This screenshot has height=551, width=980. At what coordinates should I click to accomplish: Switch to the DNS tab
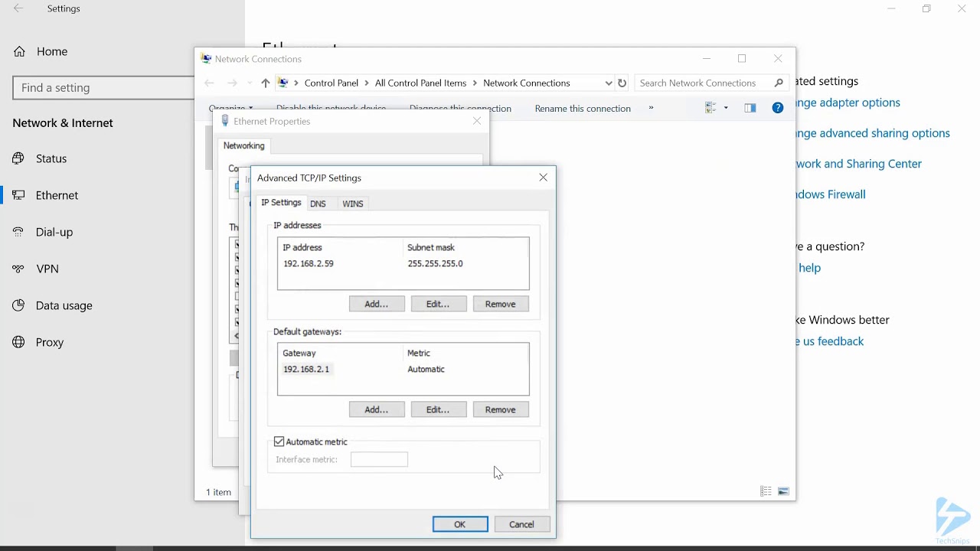[x=318, y=204]
